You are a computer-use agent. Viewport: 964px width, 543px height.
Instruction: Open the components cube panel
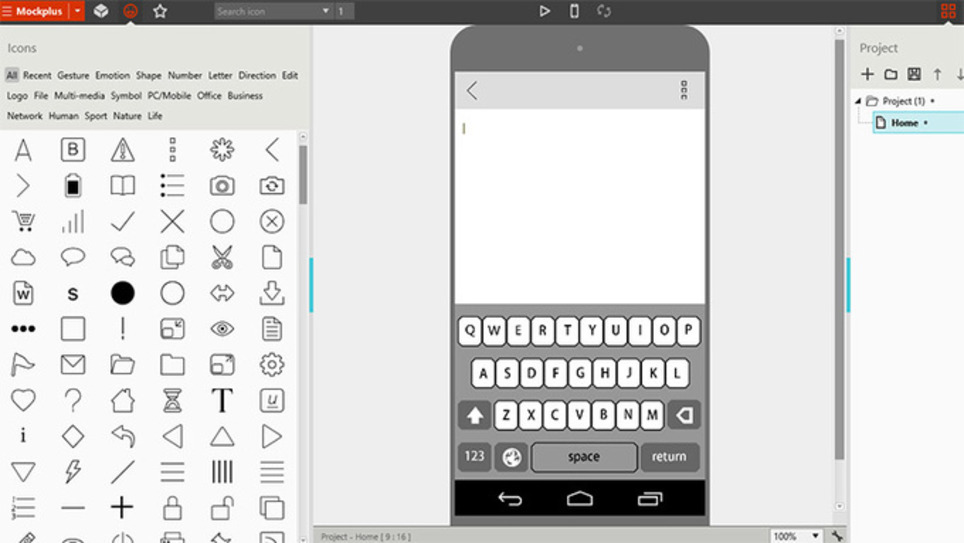point(101,11)
